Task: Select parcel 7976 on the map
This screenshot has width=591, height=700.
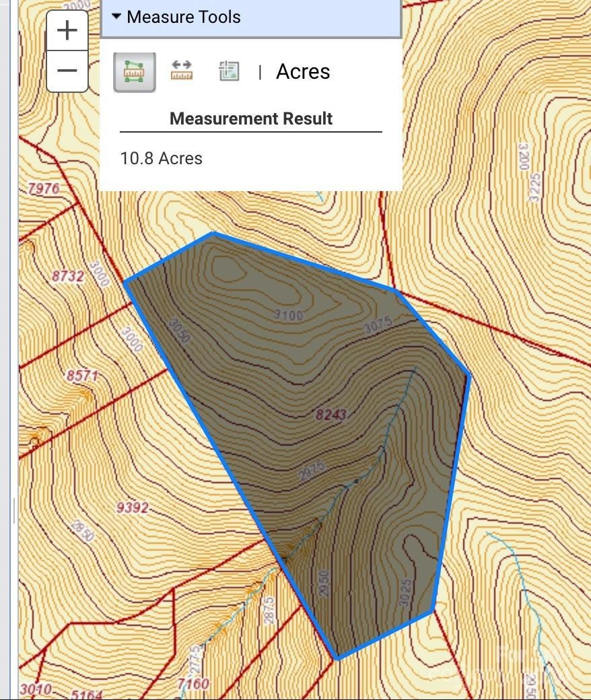Action: (43, 188)
